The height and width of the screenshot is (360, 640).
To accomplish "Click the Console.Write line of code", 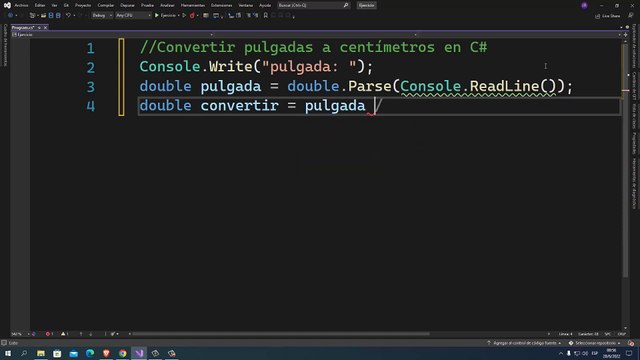I will click(256, 67).
